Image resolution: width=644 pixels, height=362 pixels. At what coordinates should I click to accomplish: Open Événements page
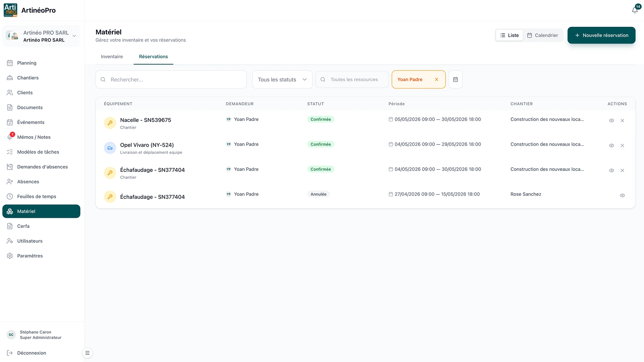tap(41, 122)
